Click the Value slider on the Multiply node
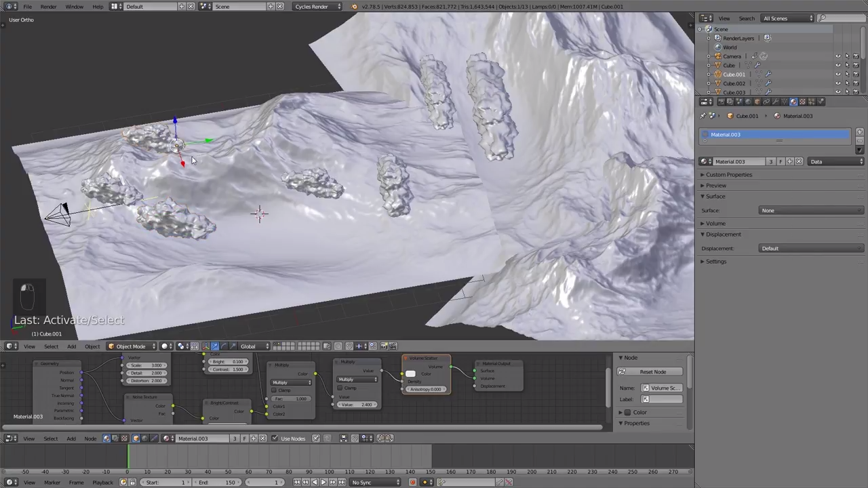Image resolution: width=868 pixels, height=488 pixels. coord(356,405)
